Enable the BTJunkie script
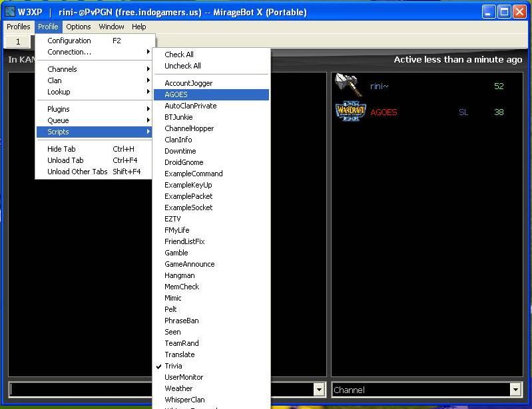 211,117
